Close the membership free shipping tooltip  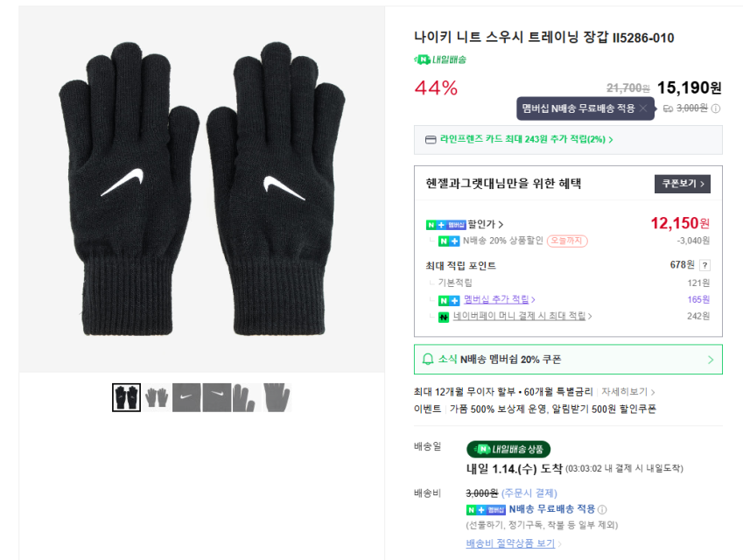pyautogui.click(x=643, y=108)
